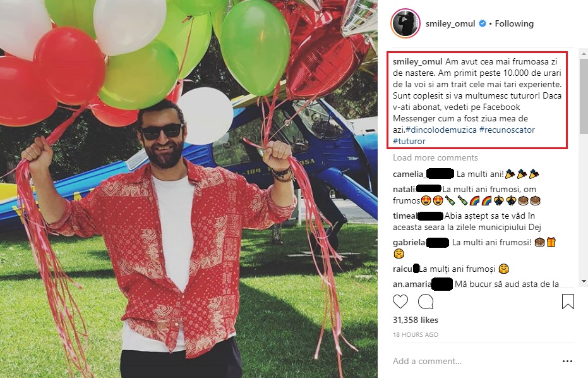This screenshot has width=588, height=378.
Task: Open the #tuturor hashtag
Action: tap(409, 141)
